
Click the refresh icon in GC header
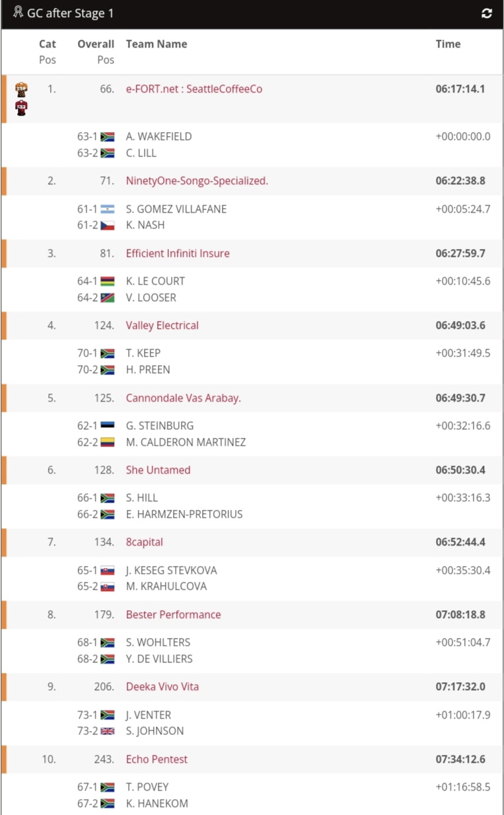(487, 13)
